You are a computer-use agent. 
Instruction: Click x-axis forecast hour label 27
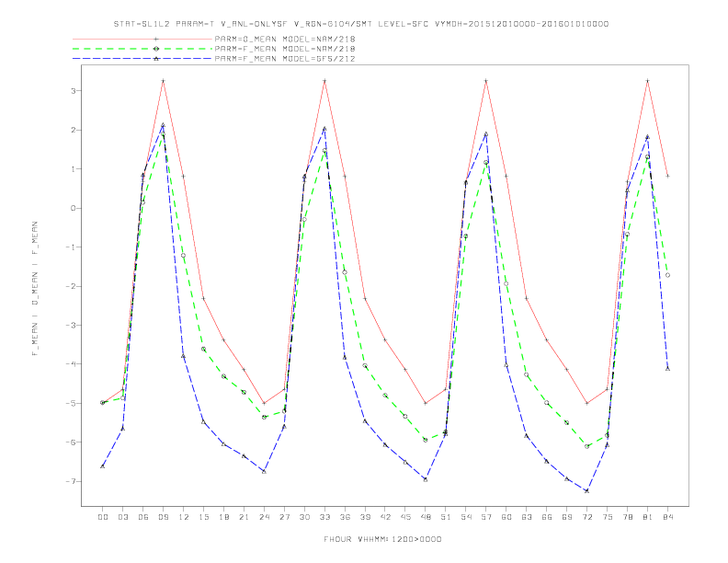(284, 517)
